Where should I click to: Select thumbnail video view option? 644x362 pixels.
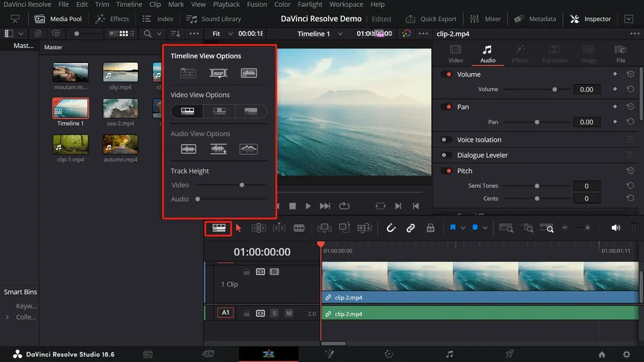point(219,111)
